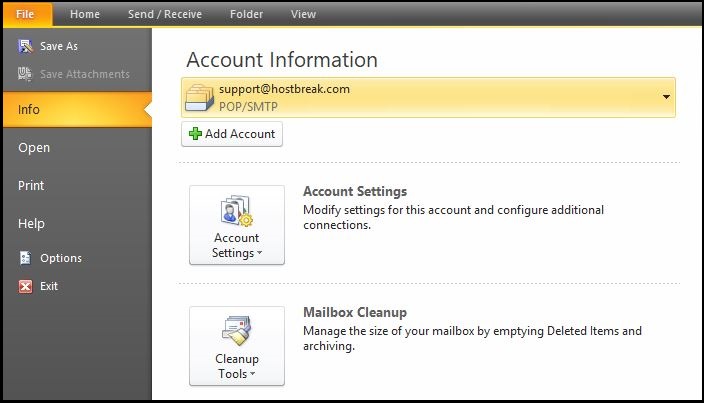Screen dimensions: 704x403
Task: Click the mailbox folder icon beside support@hostbreak.com
Action: (199, 97)
